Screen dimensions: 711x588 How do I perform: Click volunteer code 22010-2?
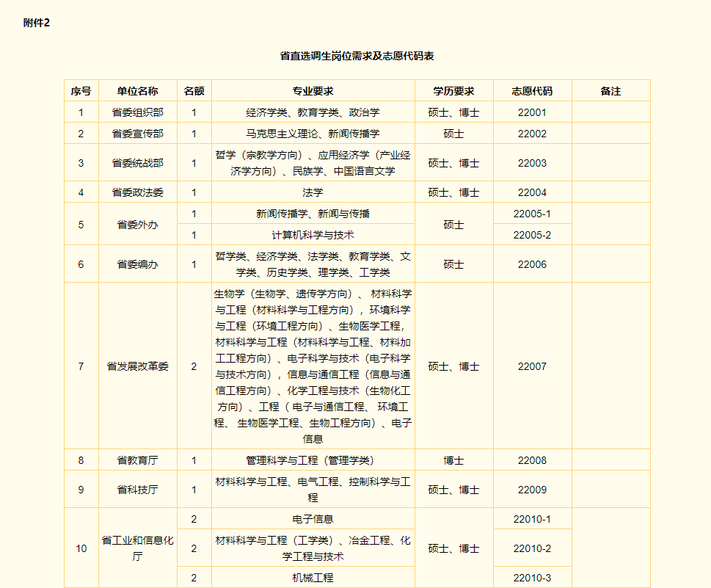[x=532, y=548]
